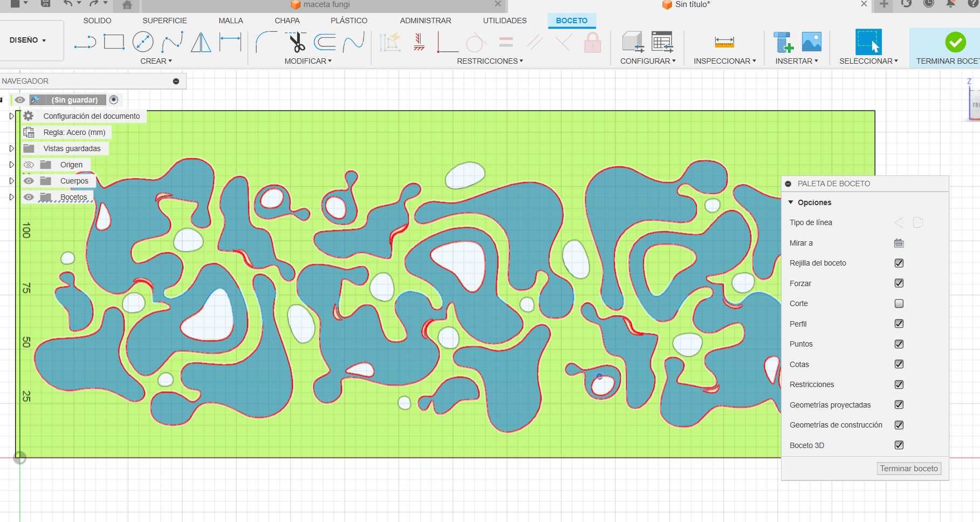Expand Configuración del documento tree node
This screenshot has height=522, width=980.
point(11,116)
